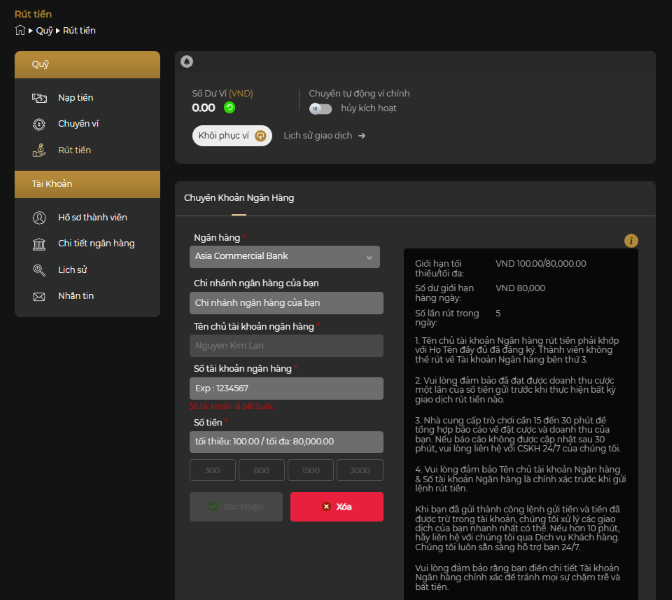This screenshot has width=672, height=600.
Task: Click Tài Khoản sidebar section header
Action: tap(87, 184)
